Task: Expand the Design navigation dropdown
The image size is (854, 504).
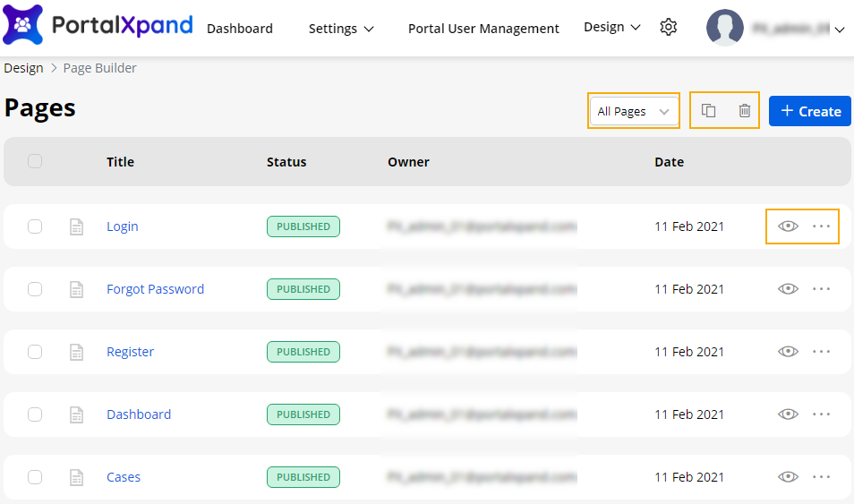Action: click(x=611, y=27)
